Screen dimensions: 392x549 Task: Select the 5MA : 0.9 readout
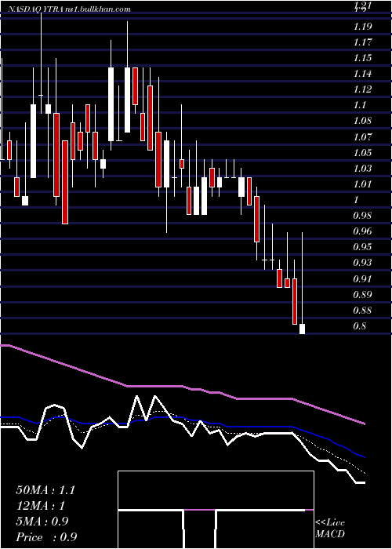(x=42, y=522)
